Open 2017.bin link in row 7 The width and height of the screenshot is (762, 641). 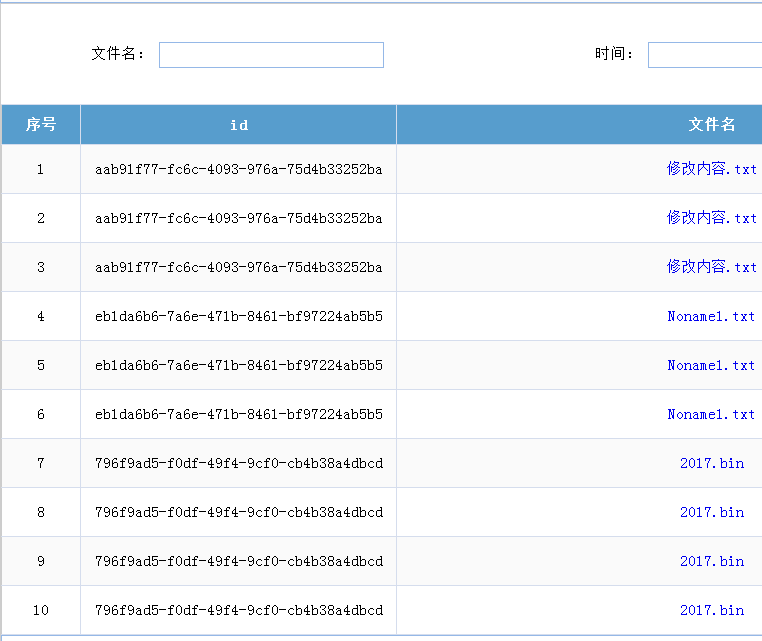coord(712,463)
